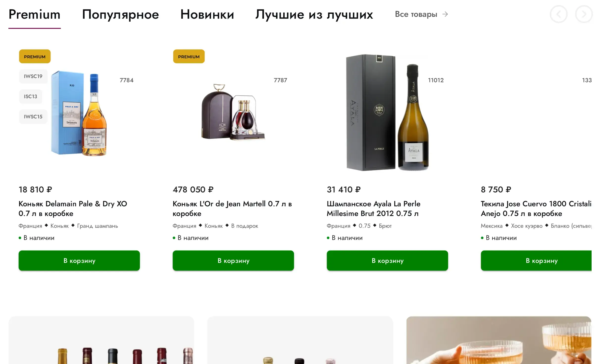Click the gold PREMIUM badge on Delamain cognac

tap(35, 56)
